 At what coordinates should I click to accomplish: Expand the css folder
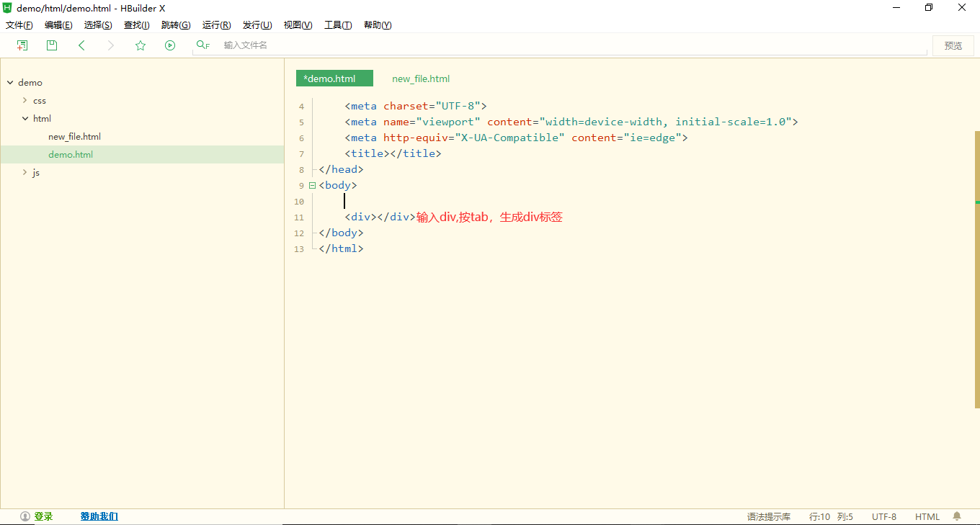(24, 101)
